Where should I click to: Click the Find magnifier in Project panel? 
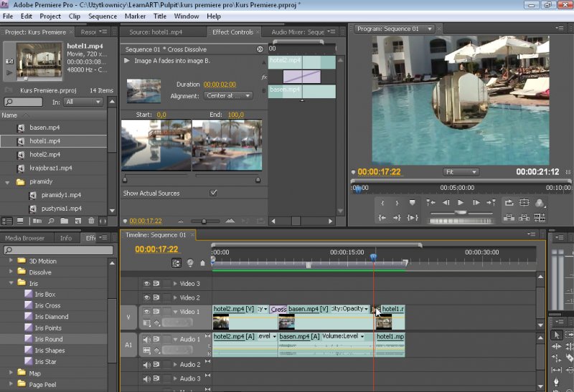[50, 221]
